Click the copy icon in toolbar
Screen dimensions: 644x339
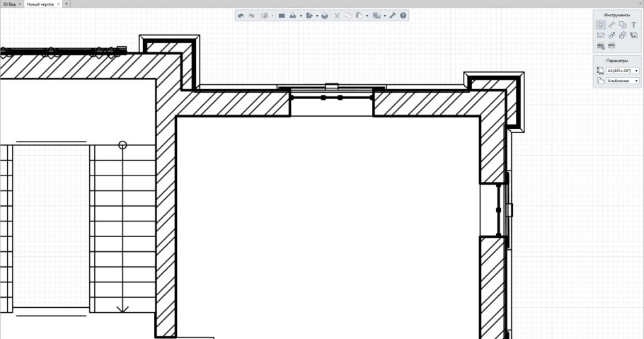tap(347, 15)
